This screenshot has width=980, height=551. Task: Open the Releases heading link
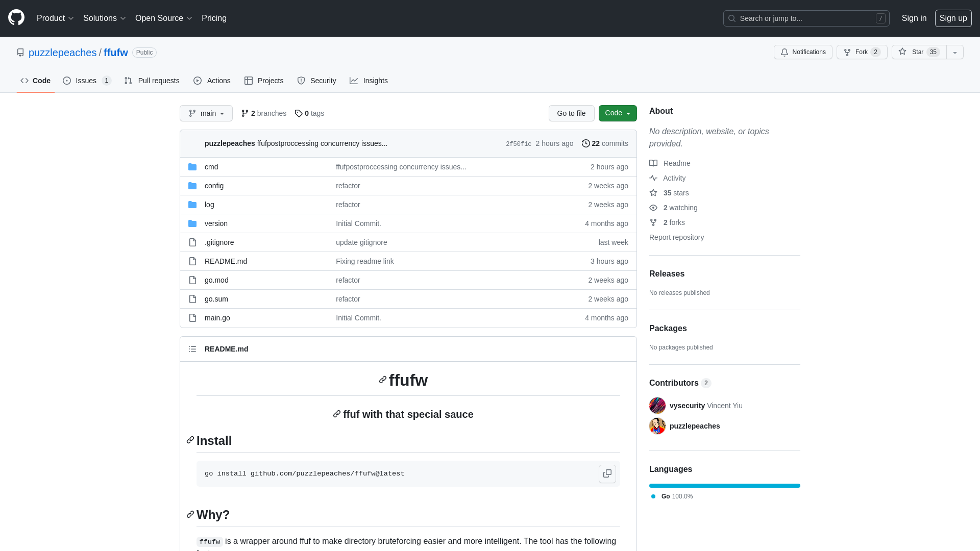pyautogui.click(x=667, y=273)
